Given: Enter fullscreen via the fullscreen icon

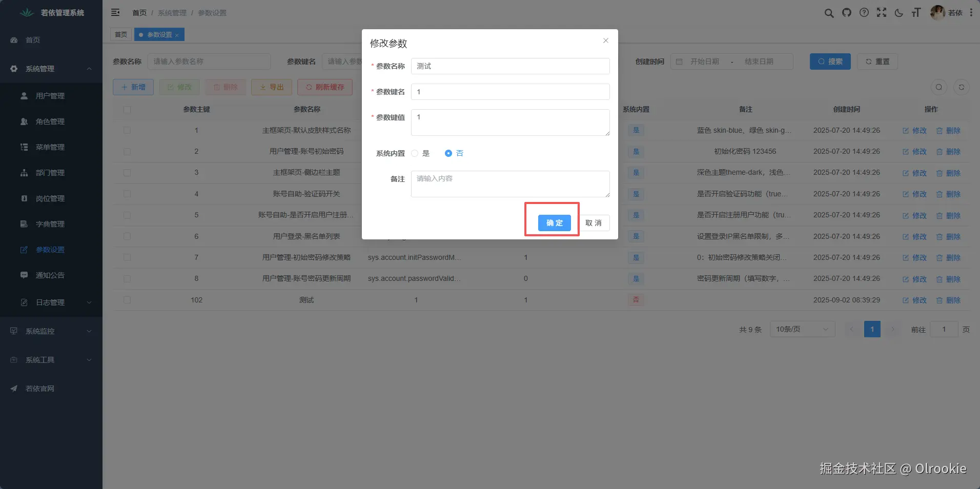Looking at the screenshot, I should [x=882, y=13].
